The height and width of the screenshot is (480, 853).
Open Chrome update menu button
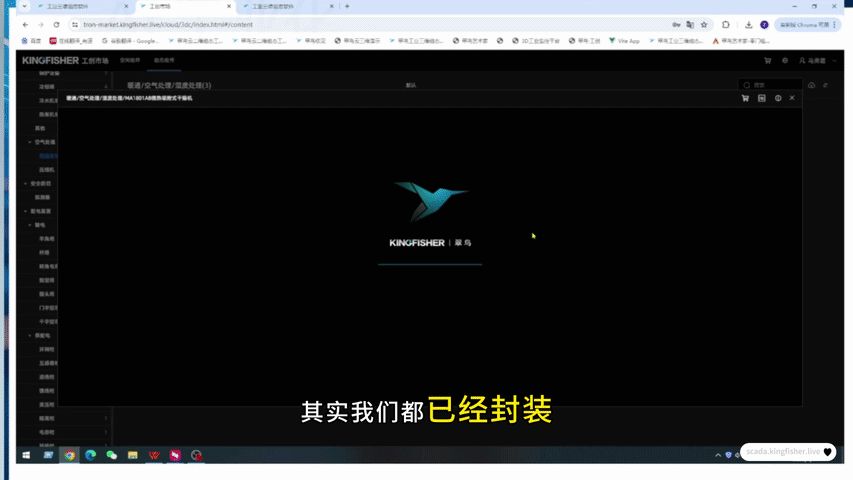click(808, 24)
